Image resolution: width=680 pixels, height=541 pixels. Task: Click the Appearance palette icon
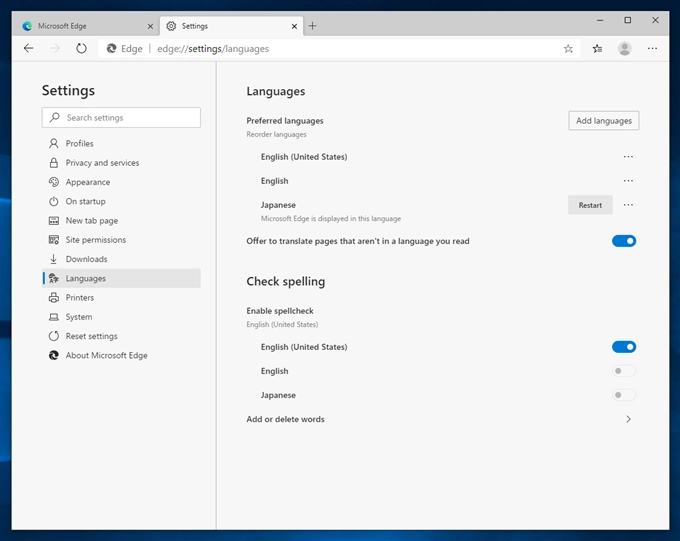[54, 182]
